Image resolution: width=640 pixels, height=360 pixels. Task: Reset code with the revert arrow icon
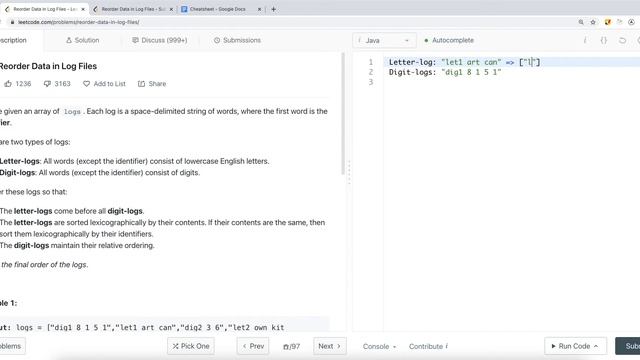[622, 40]
